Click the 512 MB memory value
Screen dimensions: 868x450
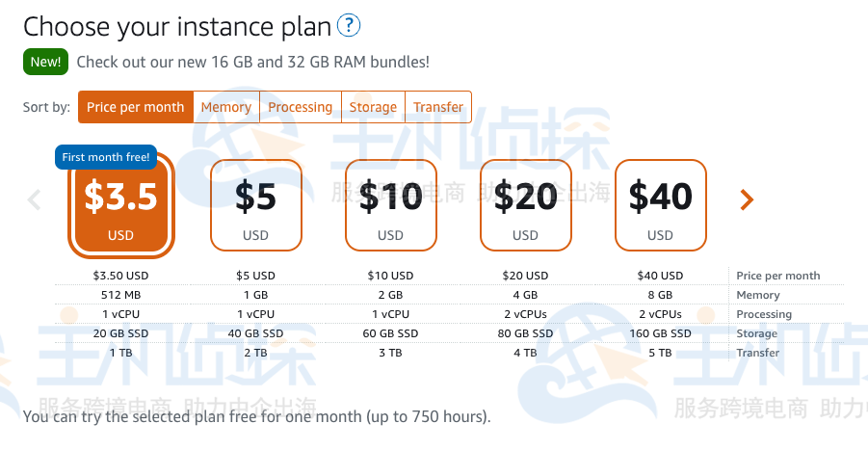(120, 295)
